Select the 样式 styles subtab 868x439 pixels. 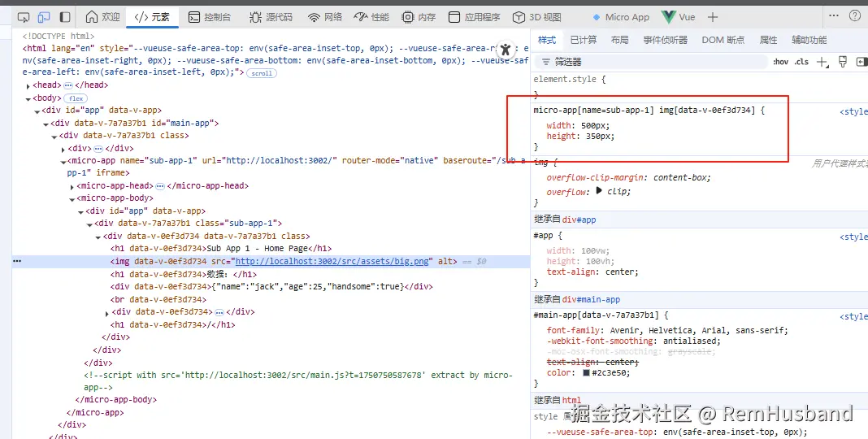tap(546, 40)
